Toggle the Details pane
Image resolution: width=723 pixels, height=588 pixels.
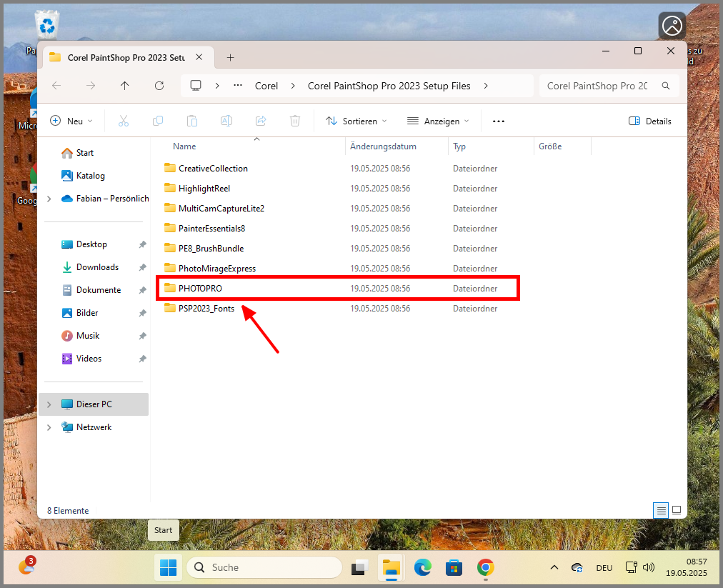pyautogui.click(x=649, y=121)
